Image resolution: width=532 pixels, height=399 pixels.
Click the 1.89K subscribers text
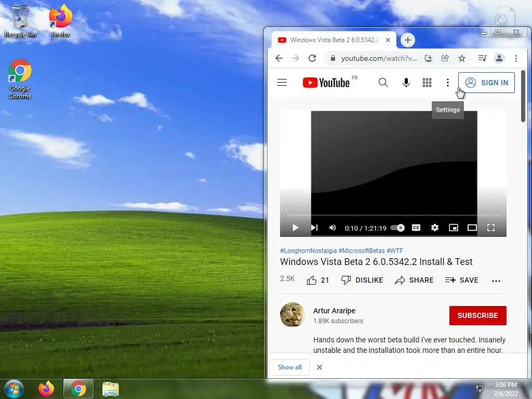click(x=338, y=321)
